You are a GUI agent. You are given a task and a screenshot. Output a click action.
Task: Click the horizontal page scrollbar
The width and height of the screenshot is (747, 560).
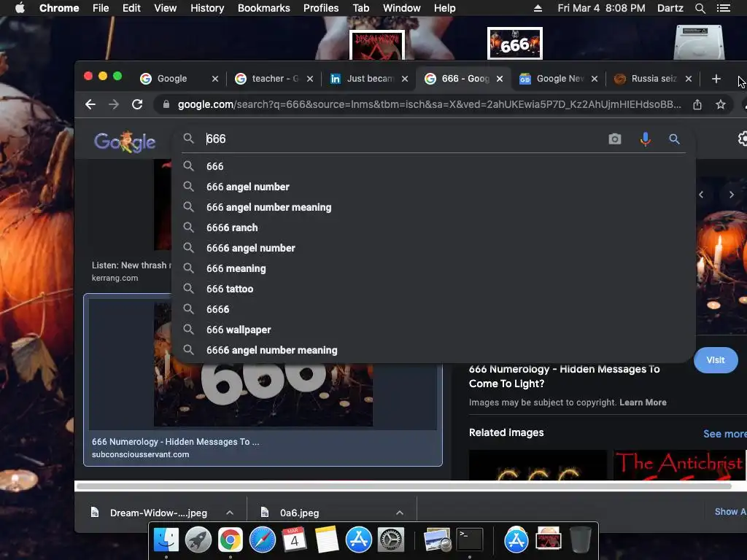point(403,486)
